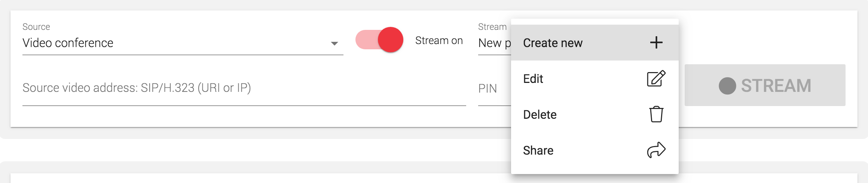Click the Source video address field
This screenshot has height=183, width=868.
243,88
